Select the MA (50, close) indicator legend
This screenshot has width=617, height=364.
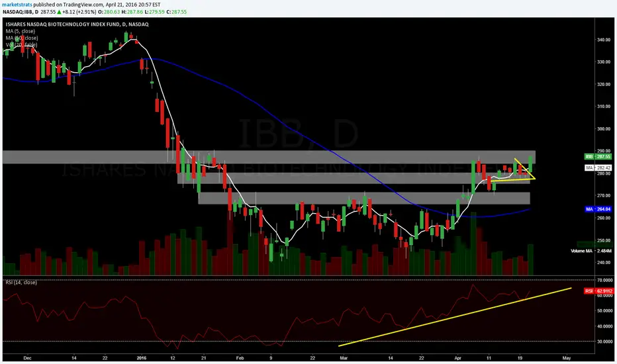(x=22, y=38)
